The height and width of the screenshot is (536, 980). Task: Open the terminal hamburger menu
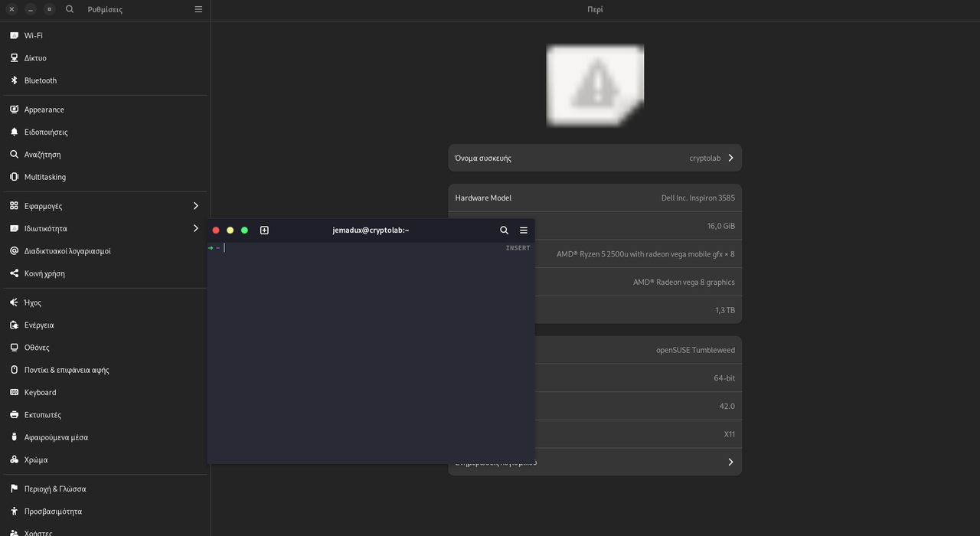tap(524, 230)
